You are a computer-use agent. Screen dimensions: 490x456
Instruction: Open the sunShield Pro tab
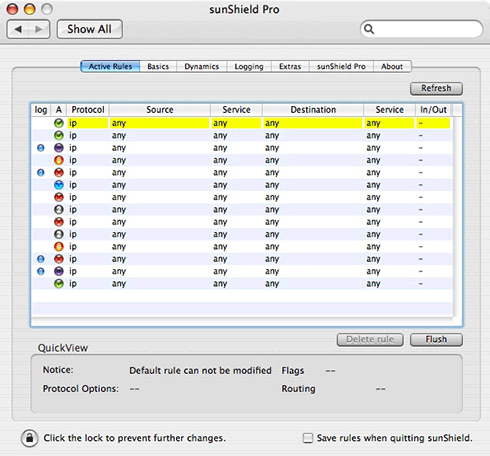(341, 66)
